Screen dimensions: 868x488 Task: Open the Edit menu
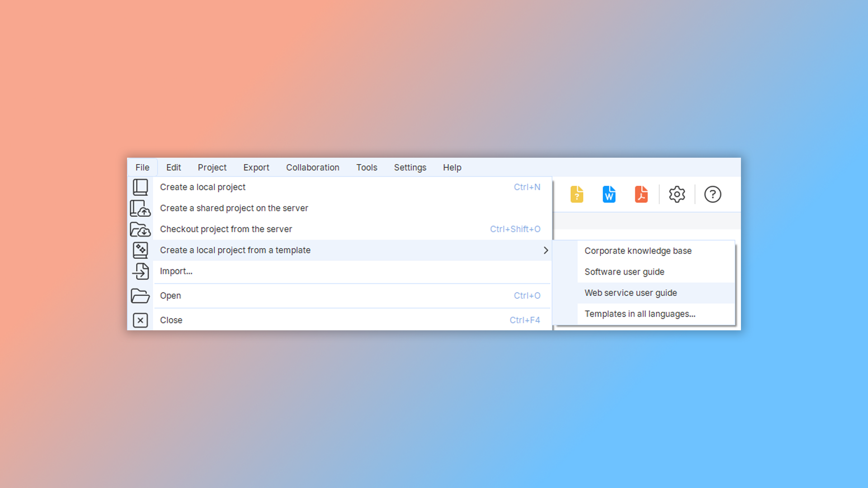[173, 168]
